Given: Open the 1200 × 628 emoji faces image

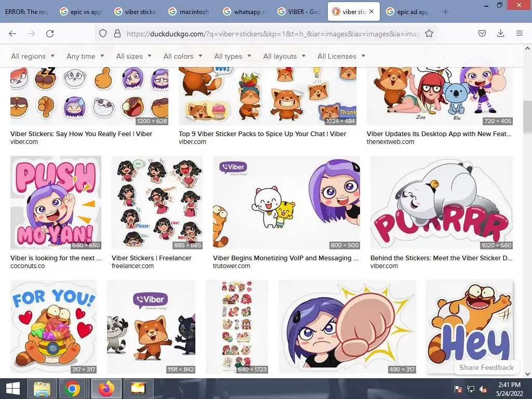Looking at the screenshot, I should coord(89,96).
